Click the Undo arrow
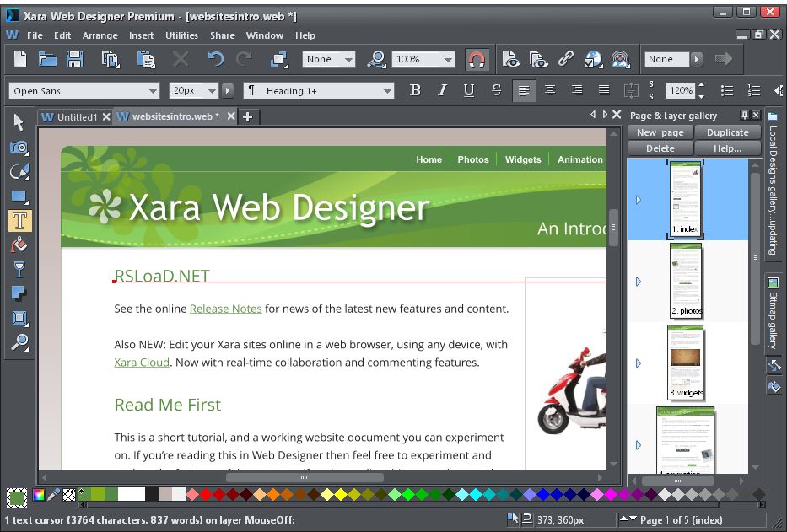787x532 pixels. coord(216,59)
